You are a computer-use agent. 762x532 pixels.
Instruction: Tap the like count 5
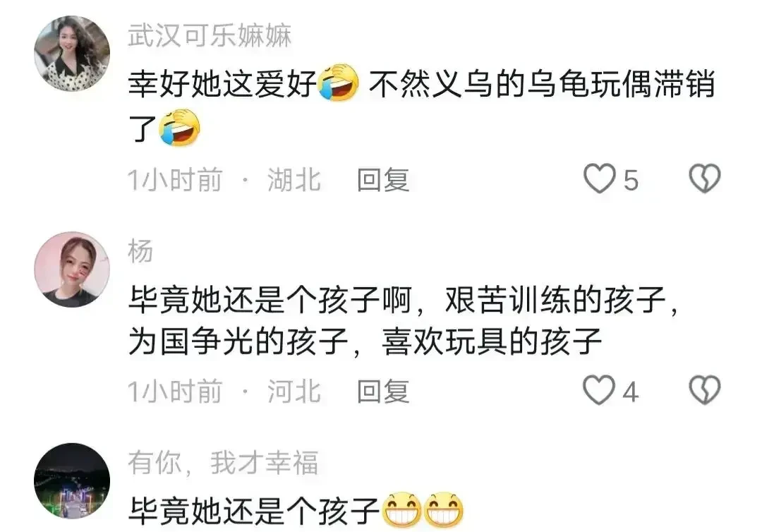click(631, 180)
